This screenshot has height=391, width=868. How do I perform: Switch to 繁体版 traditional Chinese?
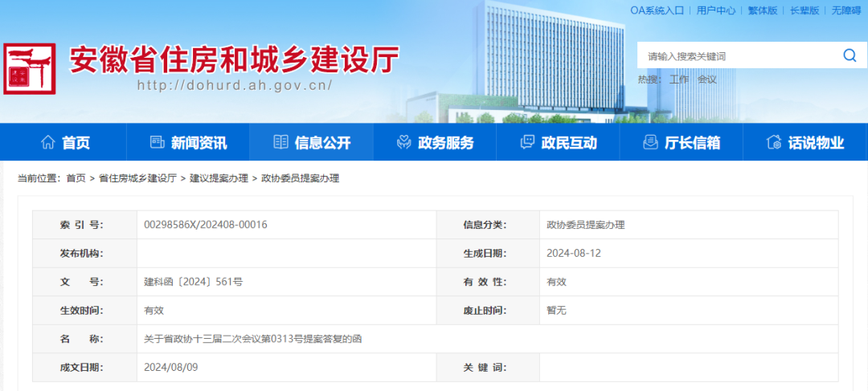point(763,10)
